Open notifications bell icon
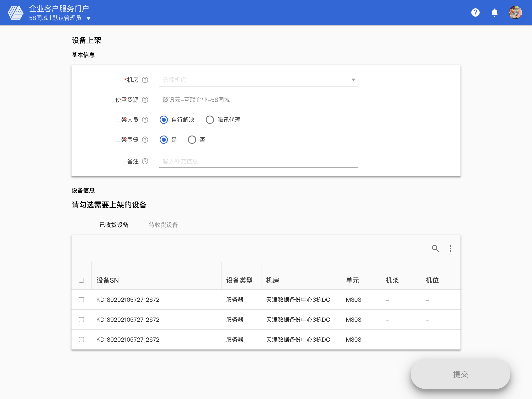Viewport: 532px width, 399px height. [x=494, y=12]
